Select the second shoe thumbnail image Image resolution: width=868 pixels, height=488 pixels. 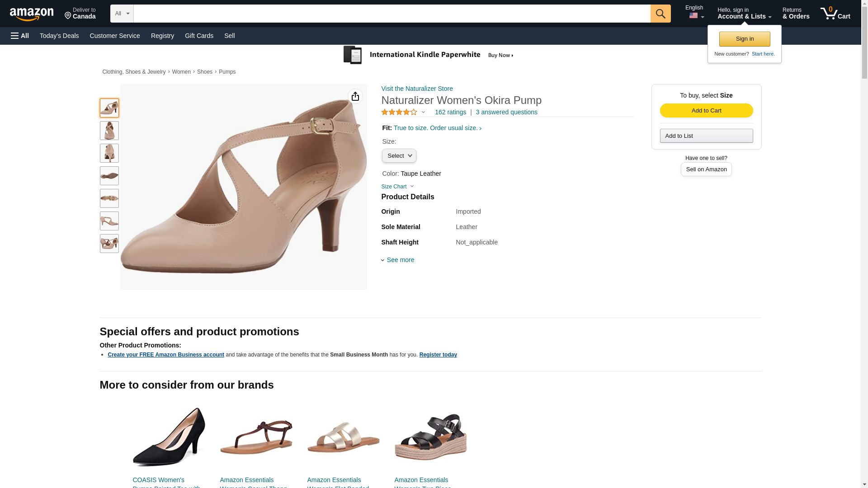(x=109, y=131)
